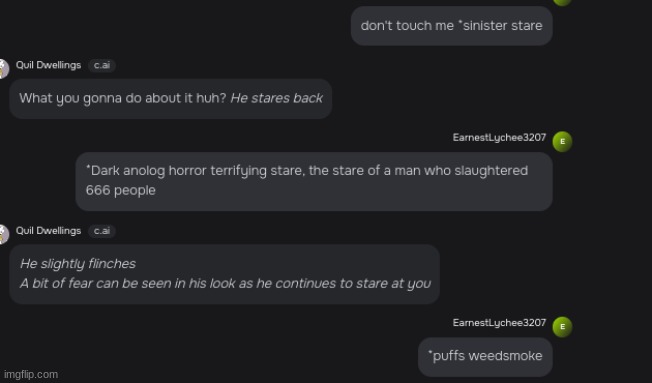Click the first c.ai badge near Quil Dwellings
The image size is (652, 383).
102,65
